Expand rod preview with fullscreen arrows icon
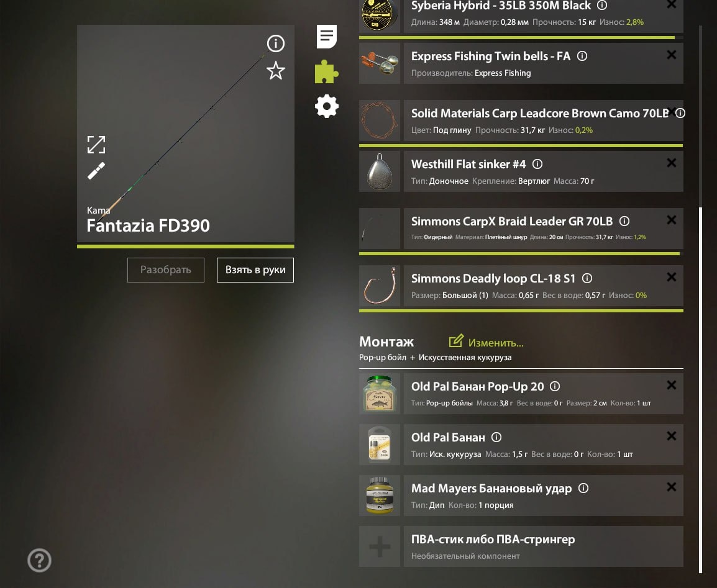Viewport: 717px width, 588px height. click(96, 145)
